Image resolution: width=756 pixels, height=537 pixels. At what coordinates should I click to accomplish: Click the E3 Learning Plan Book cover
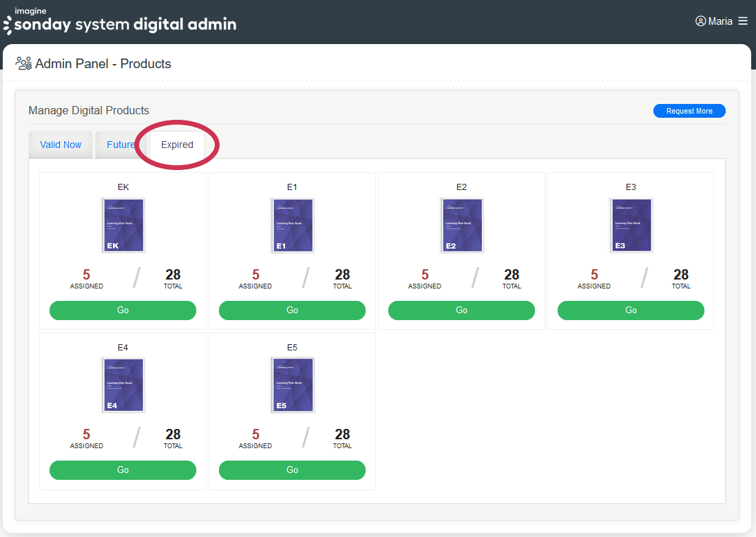(631, 226)
